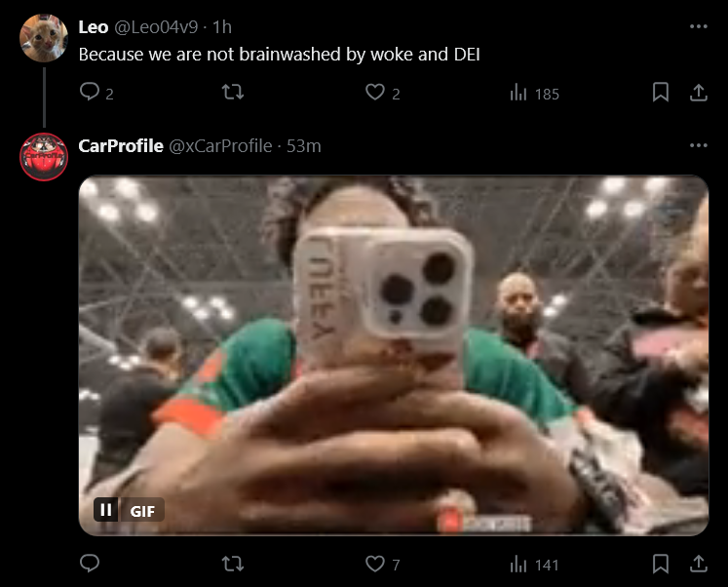Repost CarProfile's GIF tweet
Screen dimensions: 728x587
click(x=233, y=564)
